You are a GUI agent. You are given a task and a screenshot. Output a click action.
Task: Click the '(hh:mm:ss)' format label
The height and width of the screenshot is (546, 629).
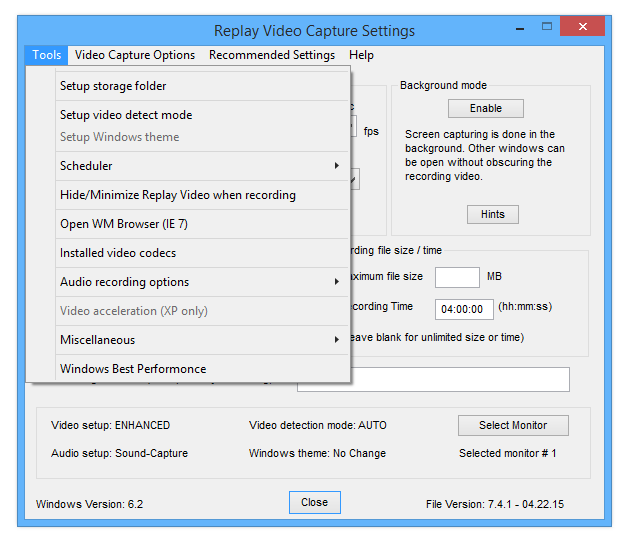(525, 306)
